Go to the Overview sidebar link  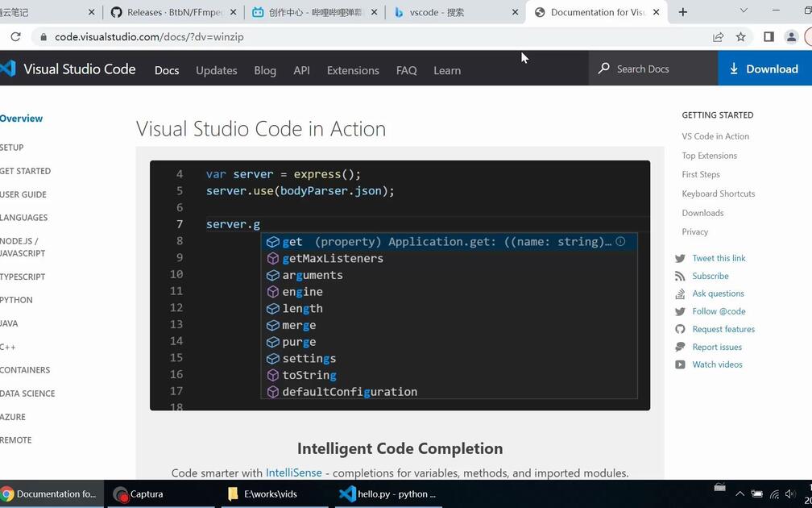point(21,119)
